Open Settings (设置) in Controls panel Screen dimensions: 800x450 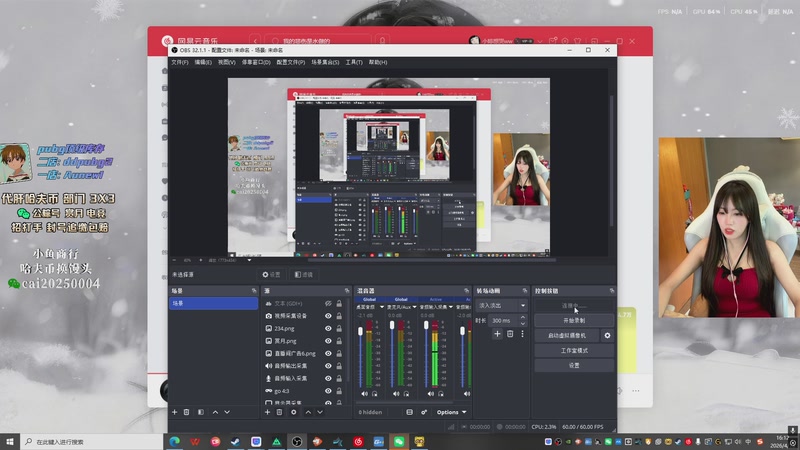click(574, 365)
